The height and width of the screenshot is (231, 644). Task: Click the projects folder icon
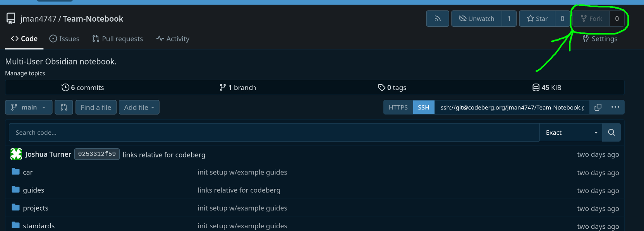pyautogui.click(x=15, y=207)
